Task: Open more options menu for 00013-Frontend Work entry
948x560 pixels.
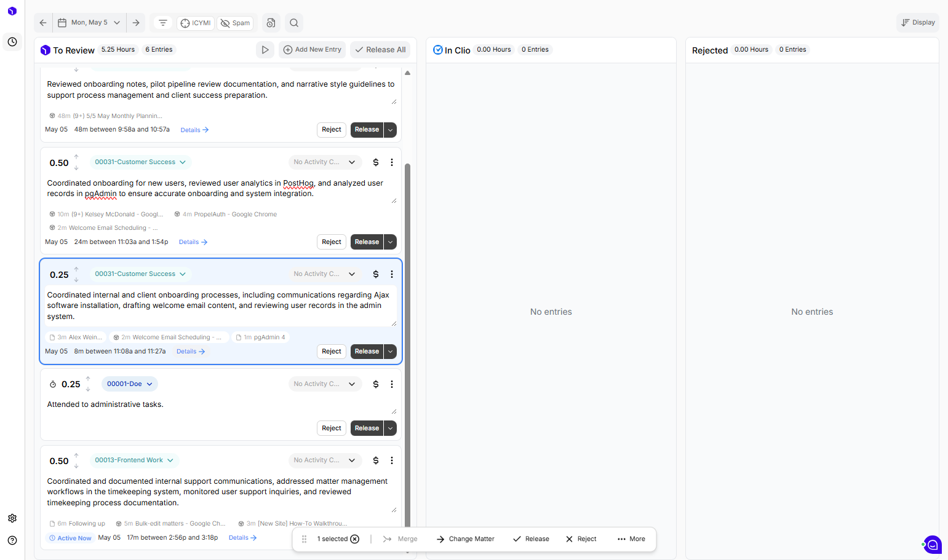Action: click(x=392, y=460)
